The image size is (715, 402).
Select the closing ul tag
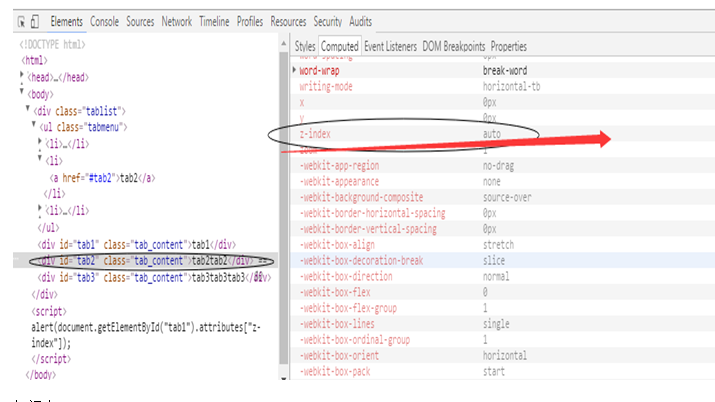pyautogui.click(x=48, y=227)
